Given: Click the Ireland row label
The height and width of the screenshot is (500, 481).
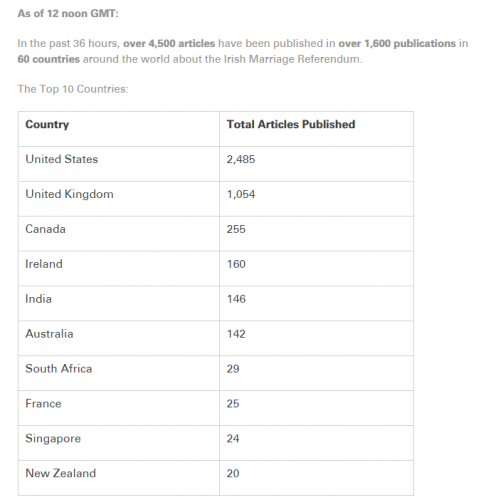Looking at the screenshot, I should [44, 264].
